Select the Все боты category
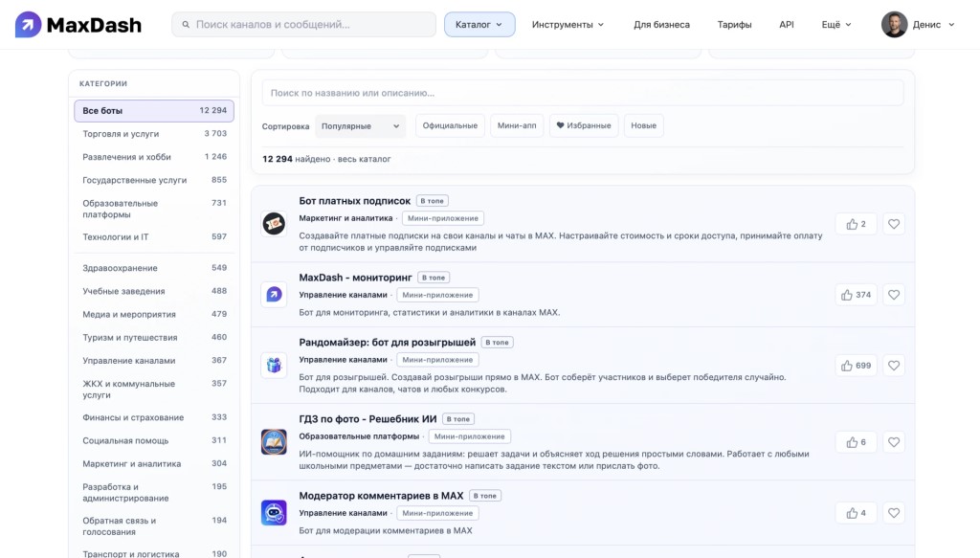The height and width of the screenshot is (558, 980). tap(154, 111)
